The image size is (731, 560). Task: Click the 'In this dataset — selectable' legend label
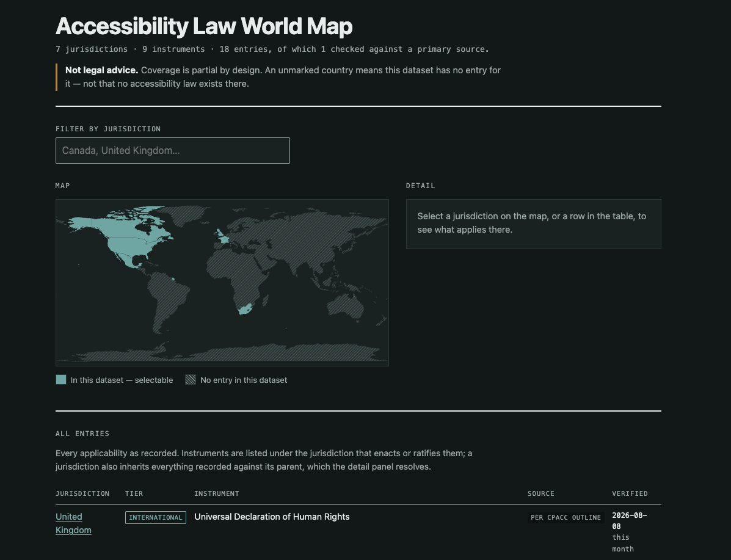click(122, 380)
